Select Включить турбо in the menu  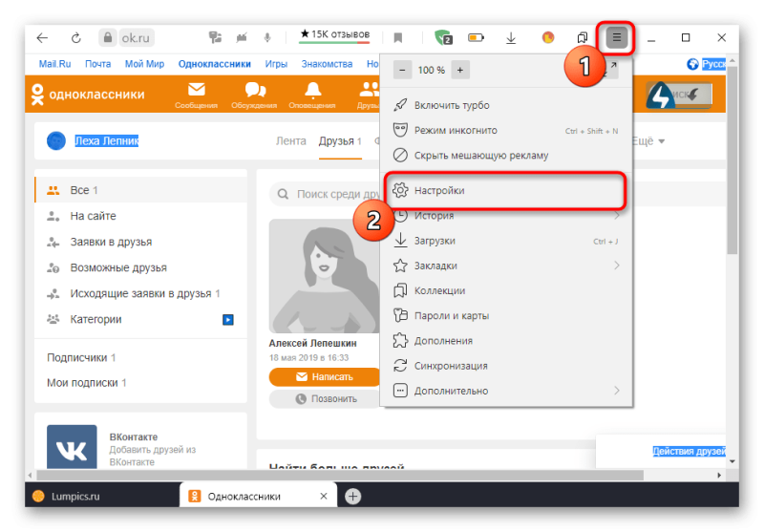(x=506, y=105)
